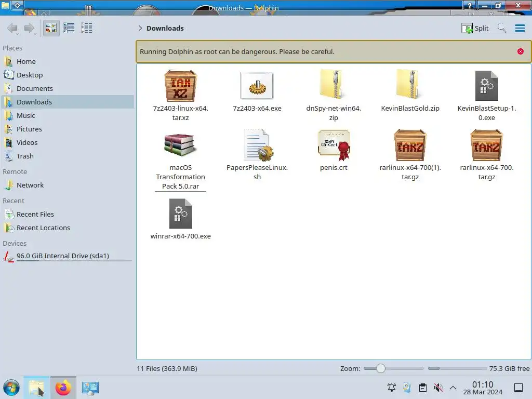The image size is (532, 399).
Task: Open window help question mark button
Action: tap(470, 5)
